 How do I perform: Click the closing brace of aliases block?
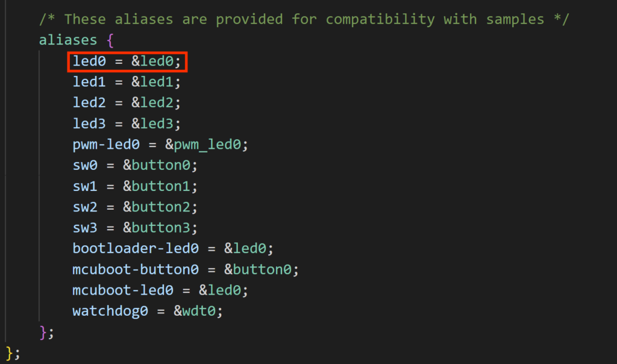coord(43,332)
